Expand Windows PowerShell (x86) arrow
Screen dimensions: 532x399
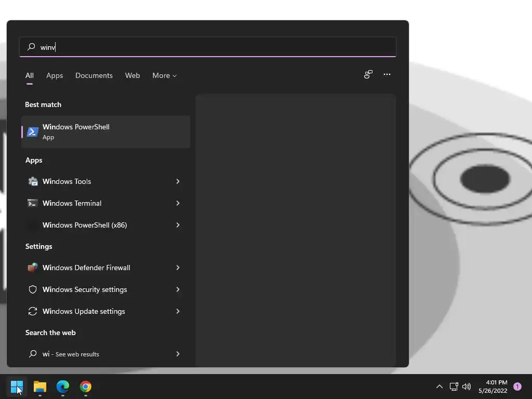pyautogui.click(x=178, y=225)
